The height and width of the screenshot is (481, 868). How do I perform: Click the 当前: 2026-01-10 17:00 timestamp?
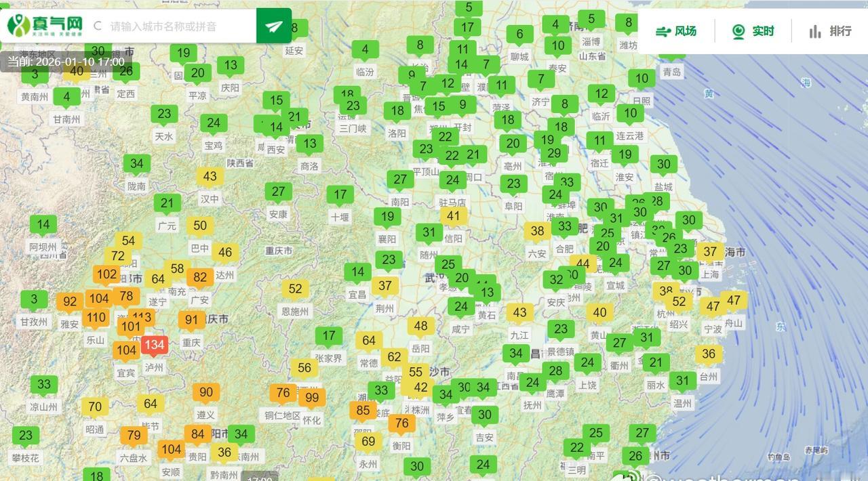point(66,62)
